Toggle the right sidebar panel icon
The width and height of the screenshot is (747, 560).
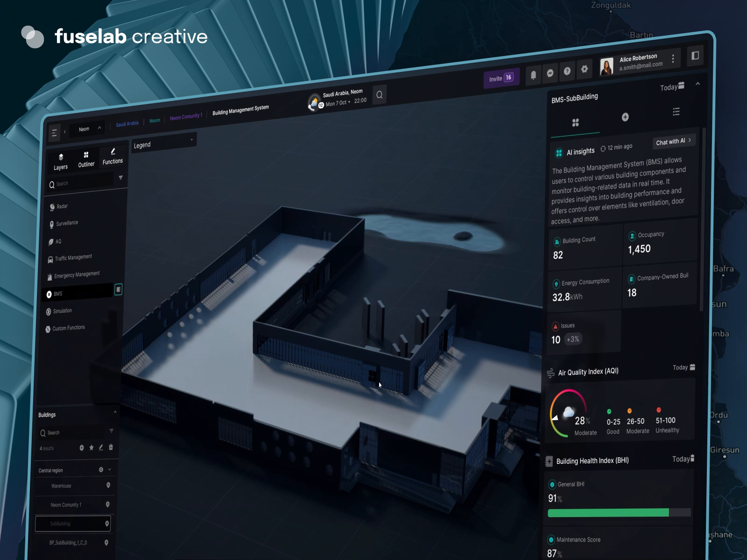point(695,56)
